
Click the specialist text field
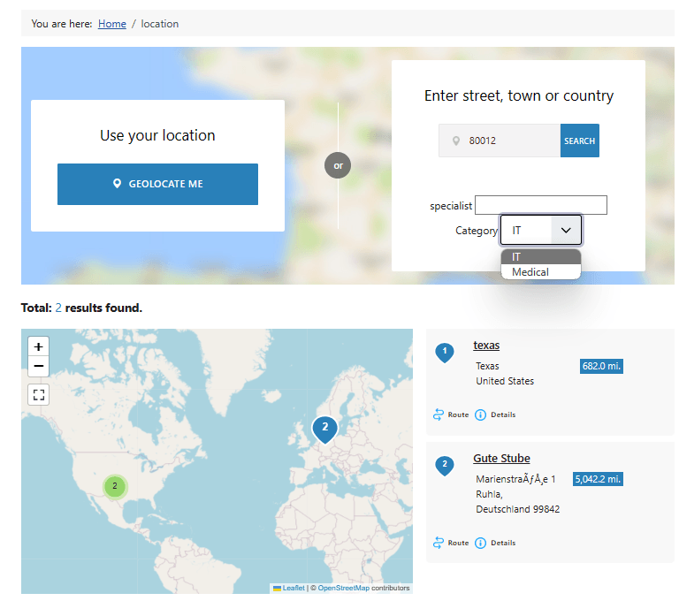click(540, 205)
